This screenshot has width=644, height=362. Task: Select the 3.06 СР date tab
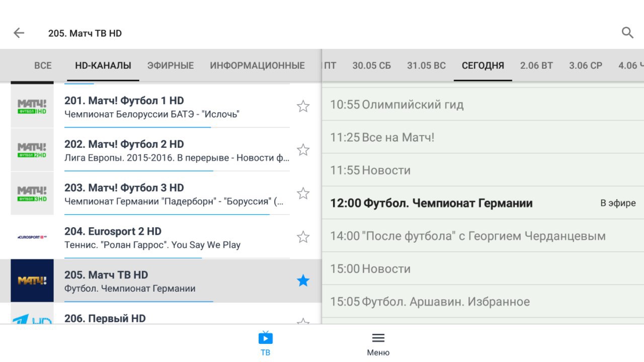[x=586, y=65]
